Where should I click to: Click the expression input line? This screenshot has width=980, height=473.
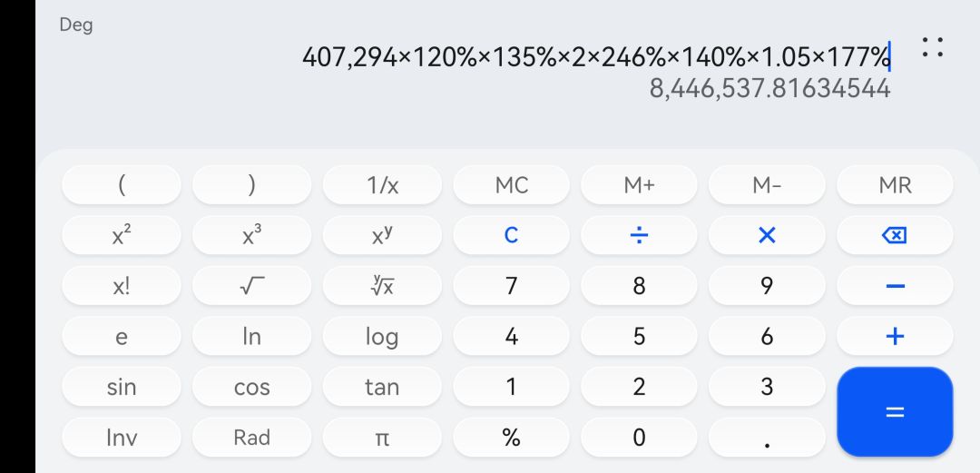595,57
